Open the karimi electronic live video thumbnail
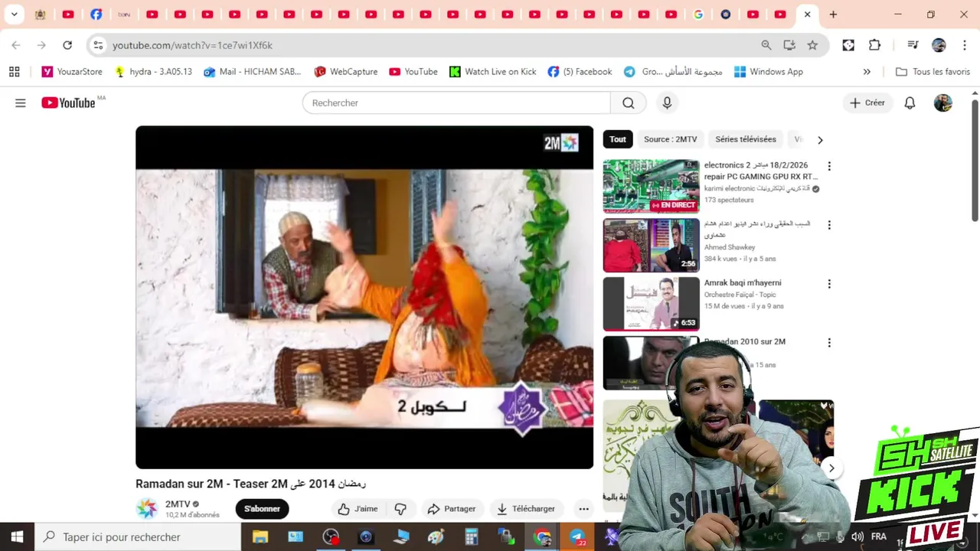This screenshot has height=551, width=980. click(x=651, y=186)
